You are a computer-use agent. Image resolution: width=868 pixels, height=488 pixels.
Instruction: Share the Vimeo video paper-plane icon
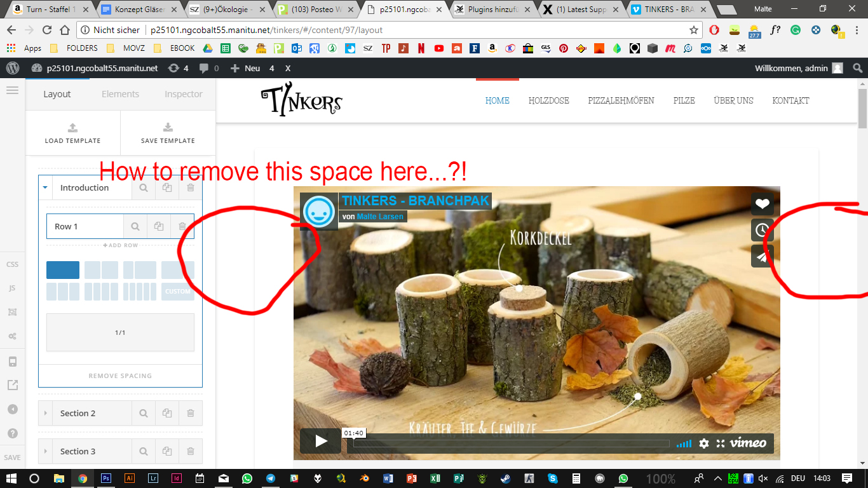coord(762,256)
